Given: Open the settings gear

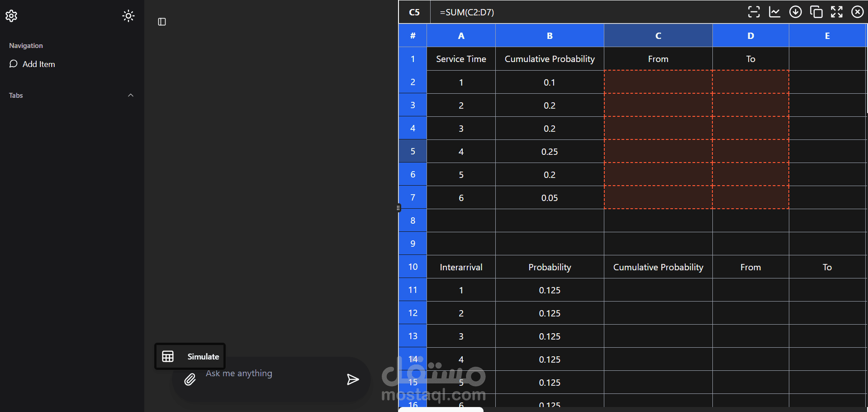Looking at the screenshot, I should [11, 16].
